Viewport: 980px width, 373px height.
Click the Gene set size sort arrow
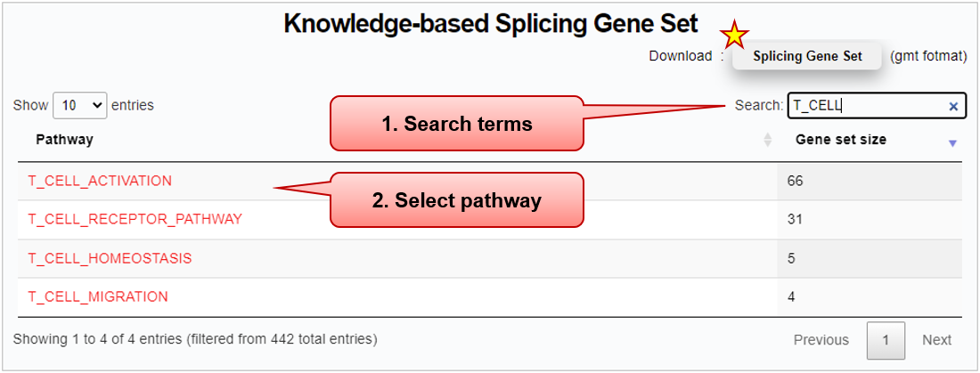click(x=951, y=142)
